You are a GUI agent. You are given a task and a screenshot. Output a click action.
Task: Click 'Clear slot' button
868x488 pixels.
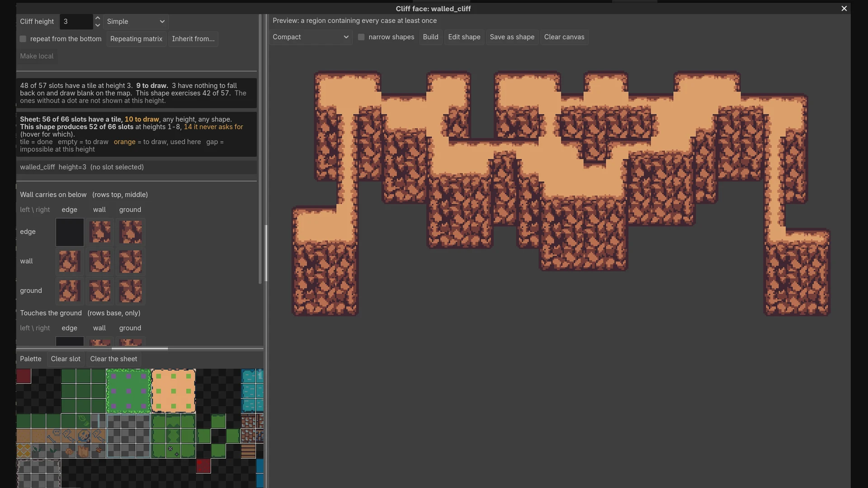pos(66,359)
